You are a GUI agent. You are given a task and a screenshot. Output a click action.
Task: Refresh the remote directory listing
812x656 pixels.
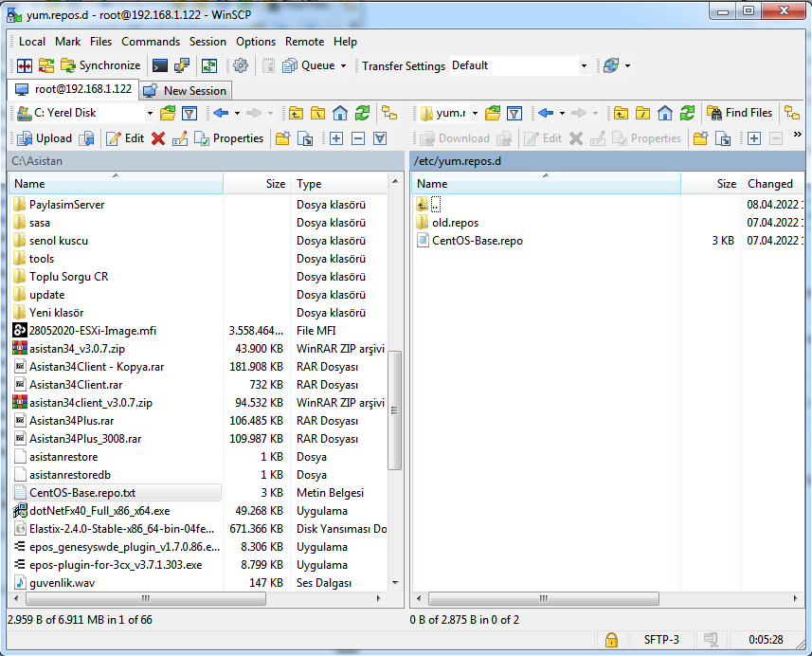[x=687, y=113]
